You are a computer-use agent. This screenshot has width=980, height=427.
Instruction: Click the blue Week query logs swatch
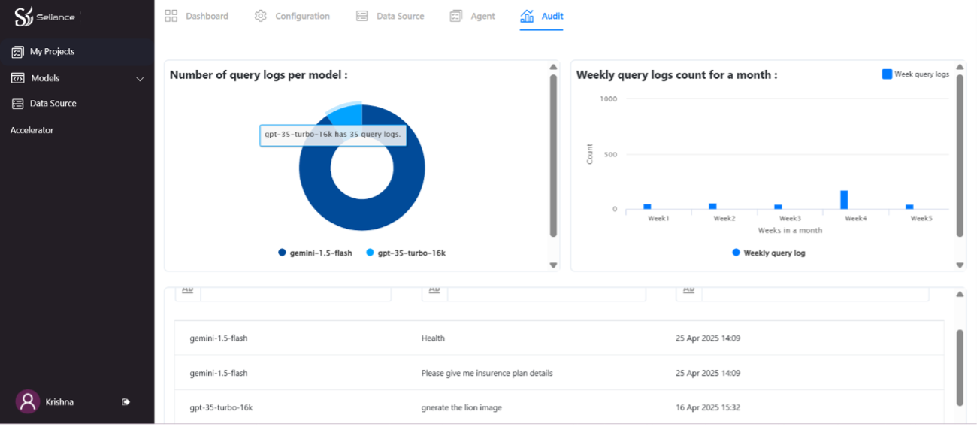(x=887, y=74)
